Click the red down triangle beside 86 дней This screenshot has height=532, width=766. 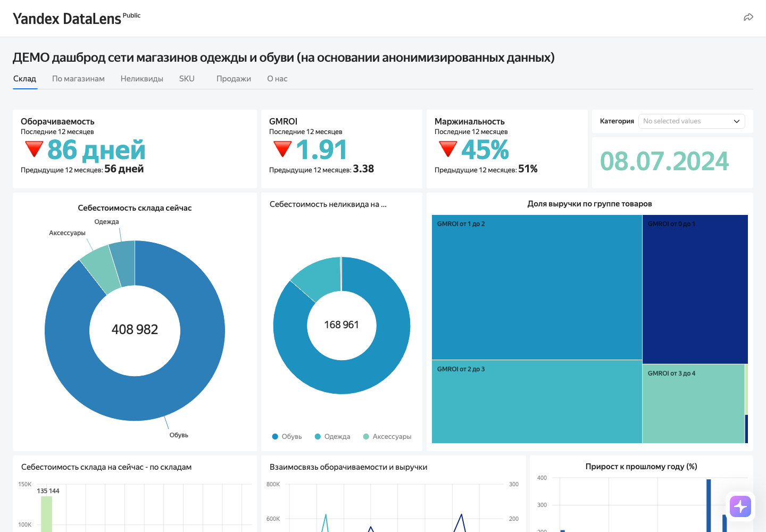[34, 149]
